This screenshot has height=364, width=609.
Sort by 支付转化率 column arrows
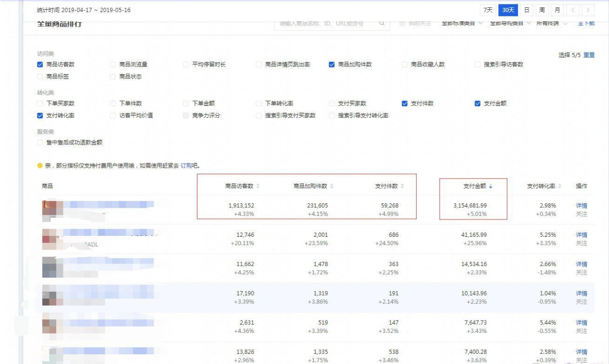pos(560,186)
